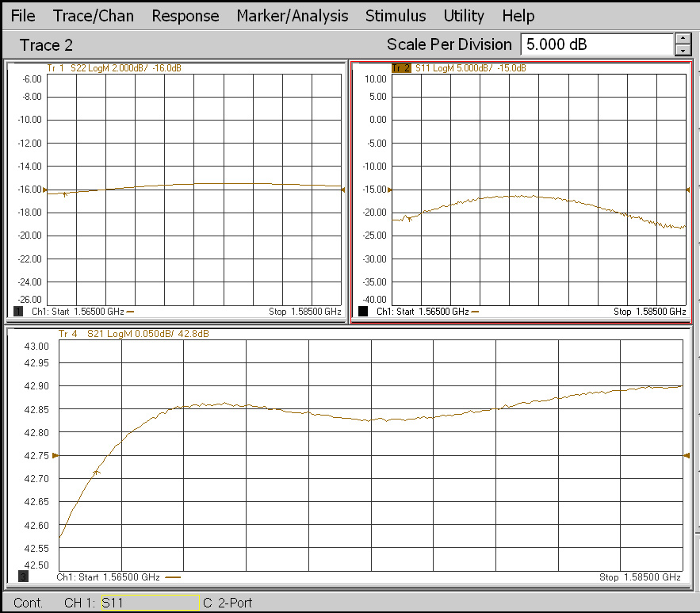Click the black window icon in S11 plot

point(363,312)
